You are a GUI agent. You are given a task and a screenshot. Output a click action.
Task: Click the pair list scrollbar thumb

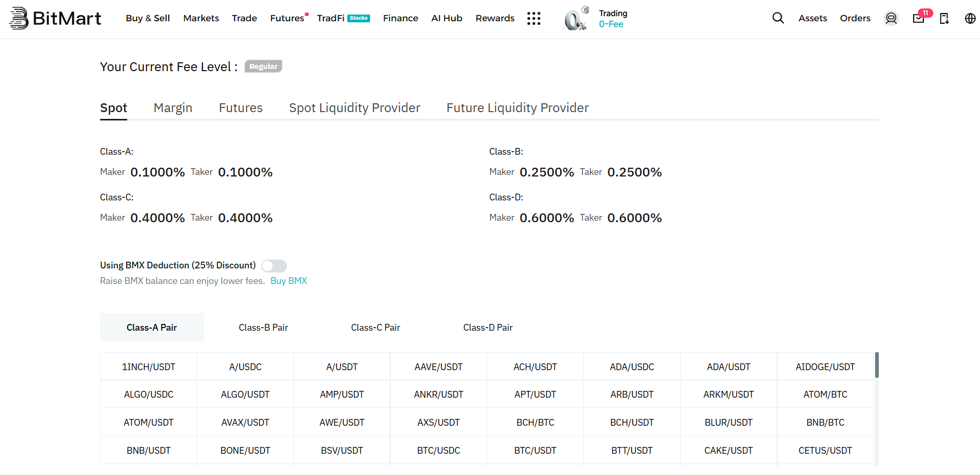(x=877, y=365)
